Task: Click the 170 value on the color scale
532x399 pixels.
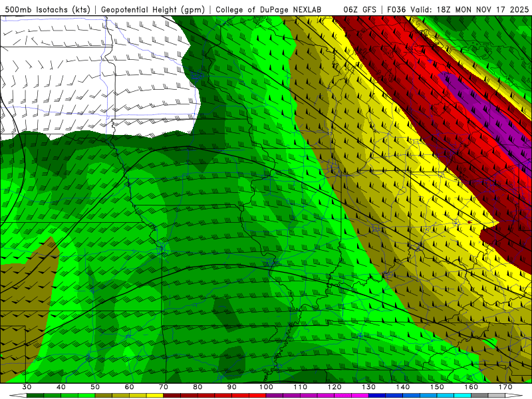Action: point(505,387)
